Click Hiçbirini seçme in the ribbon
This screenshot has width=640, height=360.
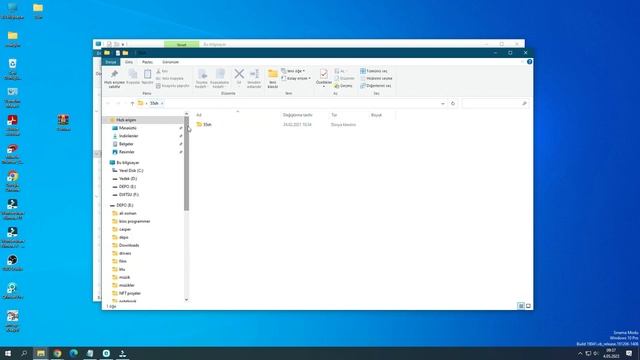[376, 78]
